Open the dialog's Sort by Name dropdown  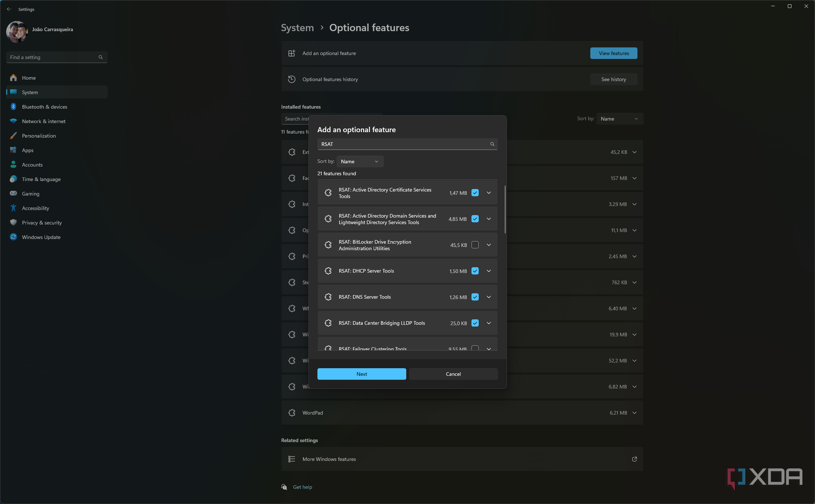click(360, 161)
